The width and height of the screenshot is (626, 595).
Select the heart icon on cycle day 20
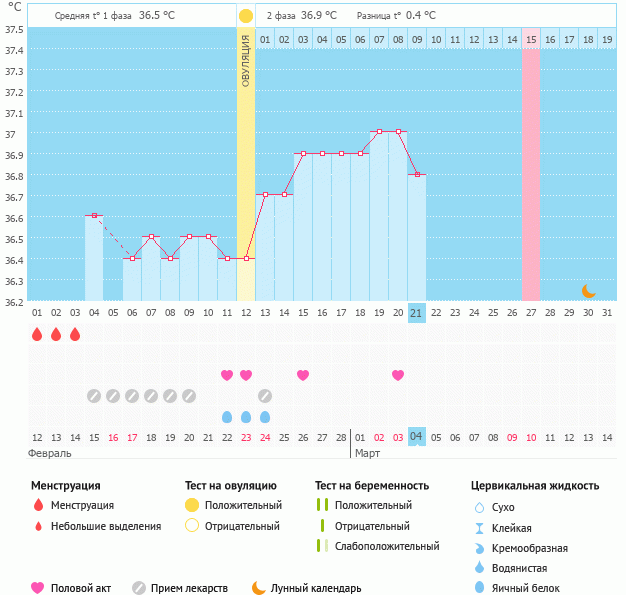click(x=398, y=375)
